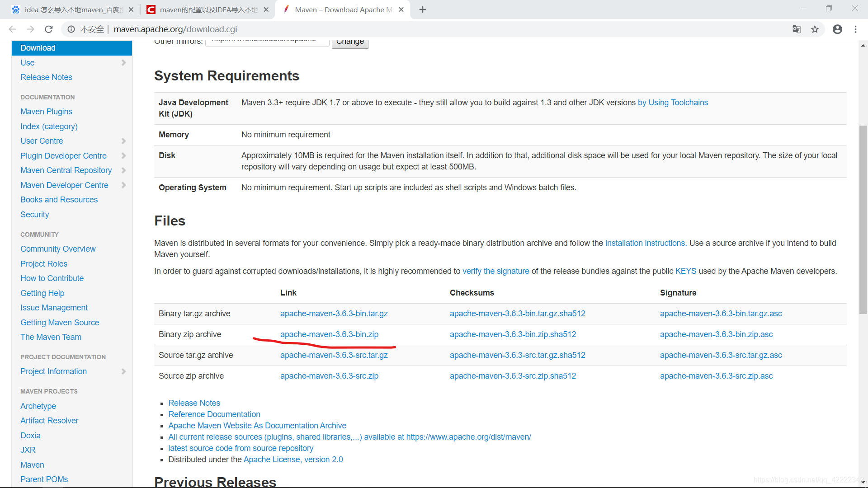
Task: Open Project Roles sidebar link
Action: [x=44, y=264]
